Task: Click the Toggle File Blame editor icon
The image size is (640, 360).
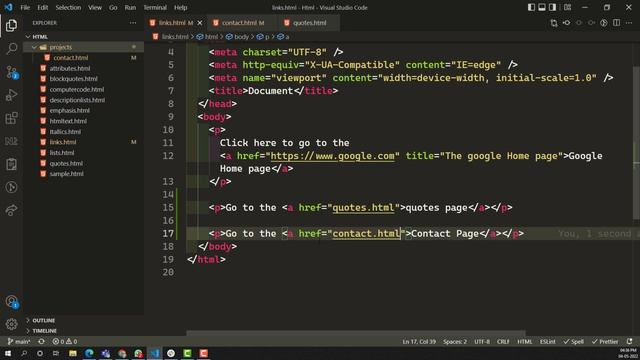Action: click(604, 23)
